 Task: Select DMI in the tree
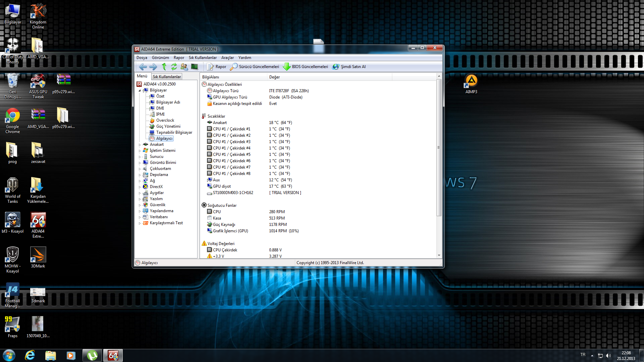160,108
